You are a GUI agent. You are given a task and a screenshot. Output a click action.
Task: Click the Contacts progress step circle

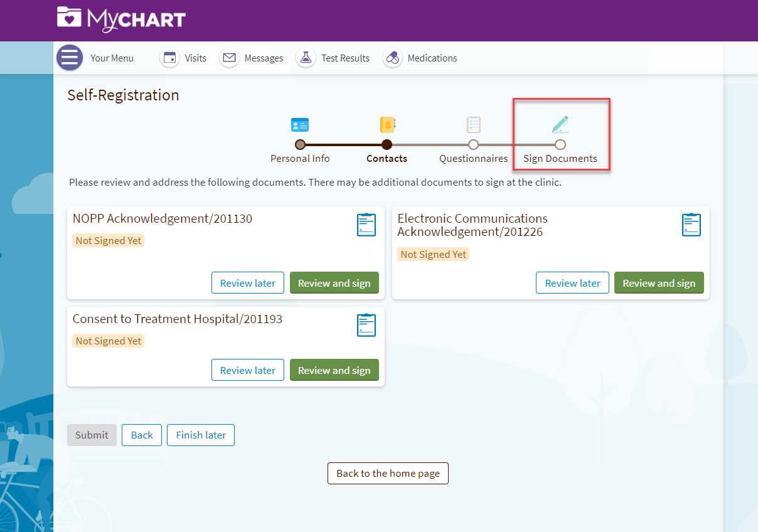(387, 144)
